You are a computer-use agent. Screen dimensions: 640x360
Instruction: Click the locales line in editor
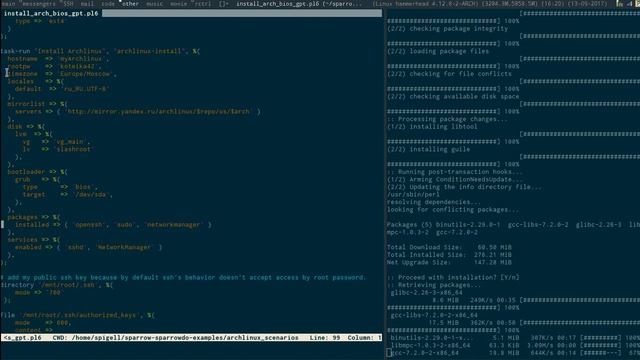36,81
